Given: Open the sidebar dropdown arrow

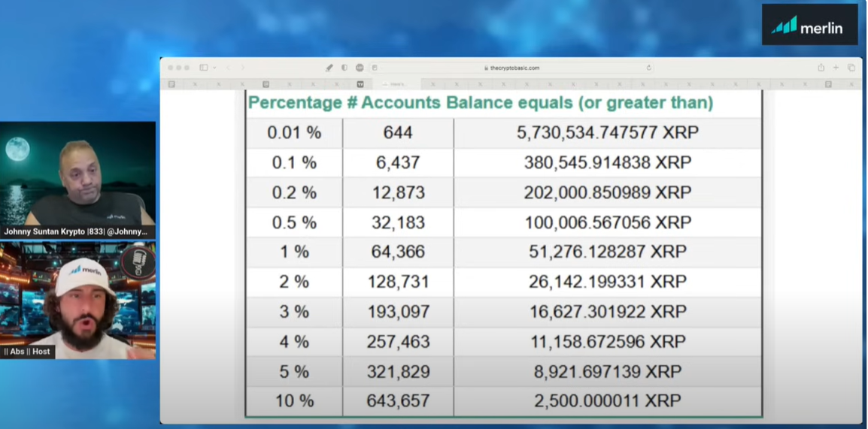Looking at the screenshot, I should pyautogui.click(x=214, y=68).
